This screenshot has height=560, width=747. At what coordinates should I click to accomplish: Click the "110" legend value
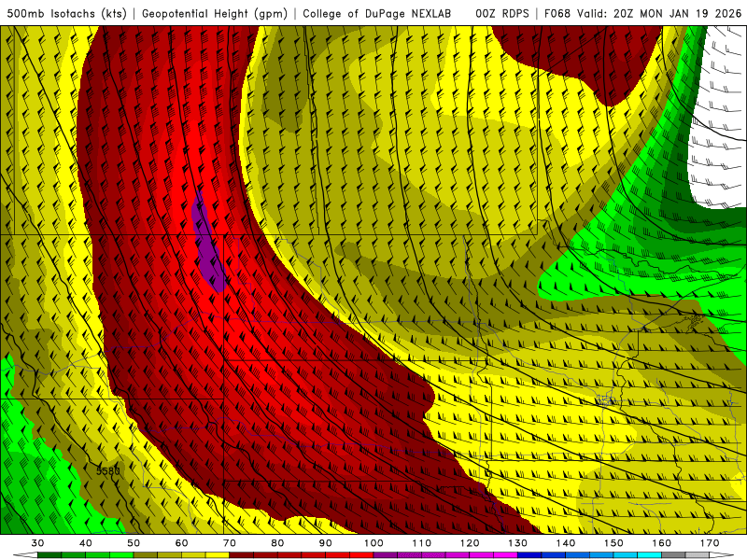tap(422, 543)
